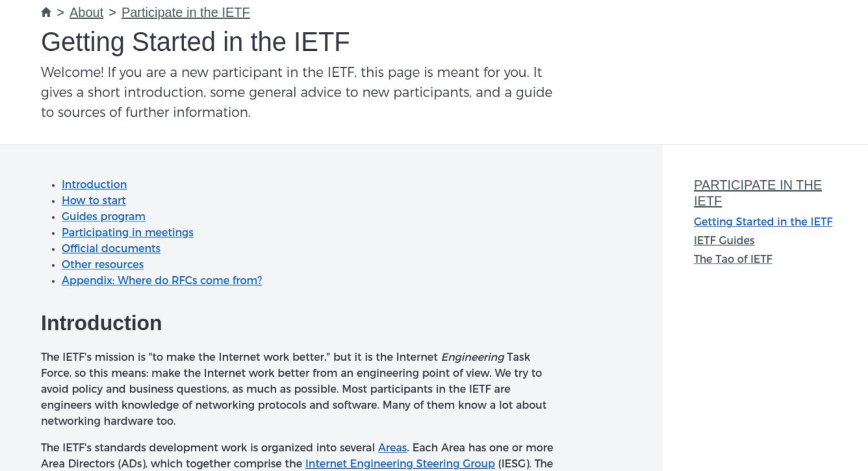
Task: Open the Internet Engineering Steering Group link
Action: 400,464
